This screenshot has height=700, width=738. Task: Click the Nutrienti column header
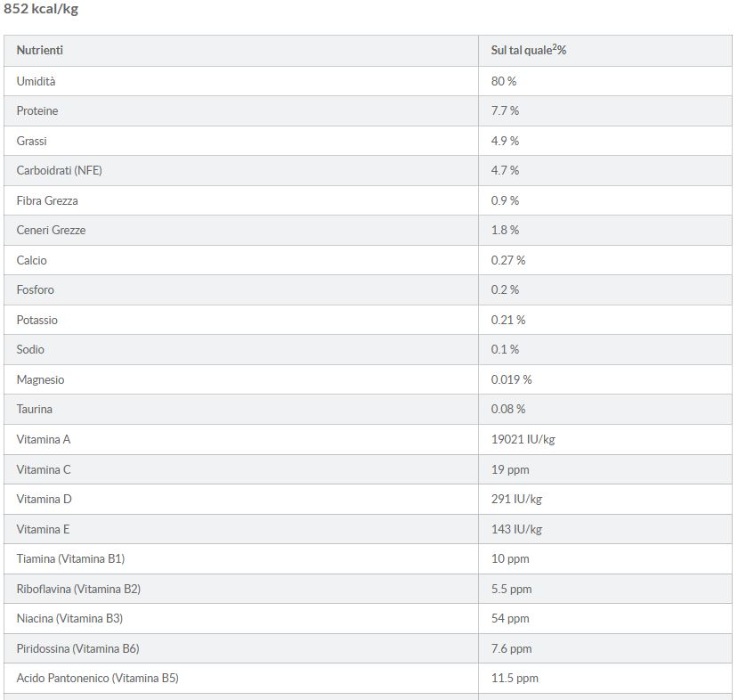[40, 51]
